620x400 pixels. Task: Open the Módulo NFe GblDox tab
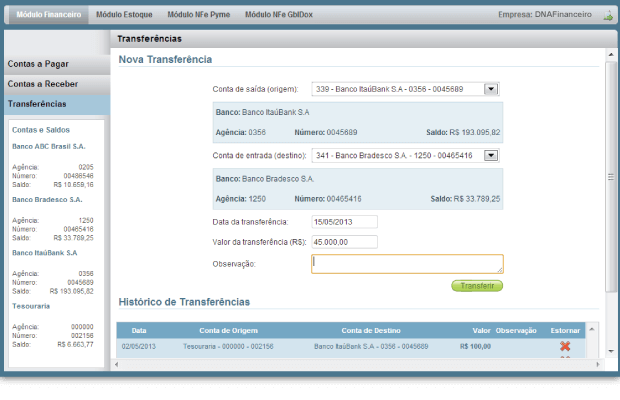click(x=279, y=15)
